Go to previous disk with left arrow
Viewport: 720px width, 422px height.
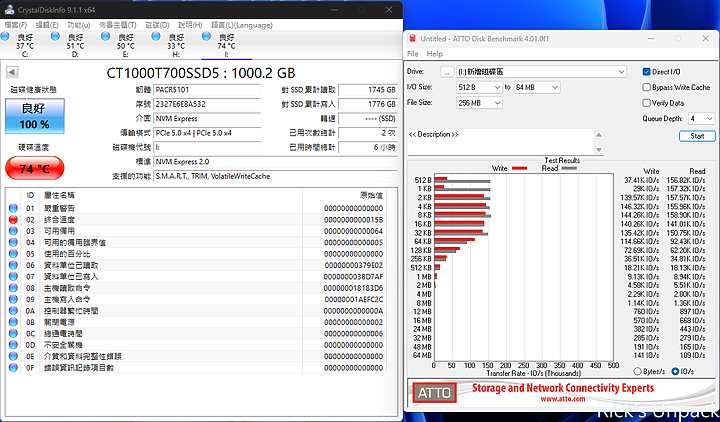[x=12, y=72]
